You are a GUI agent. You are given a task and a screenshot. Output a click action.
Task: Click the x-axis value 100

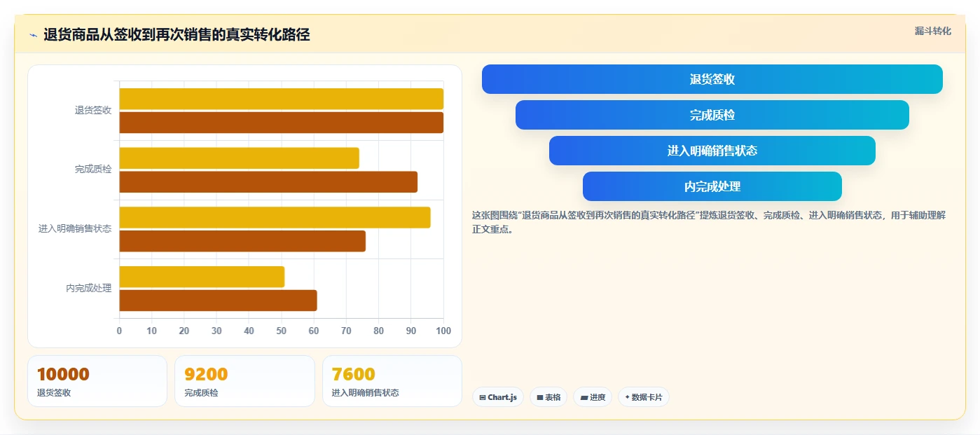point(443,331)
